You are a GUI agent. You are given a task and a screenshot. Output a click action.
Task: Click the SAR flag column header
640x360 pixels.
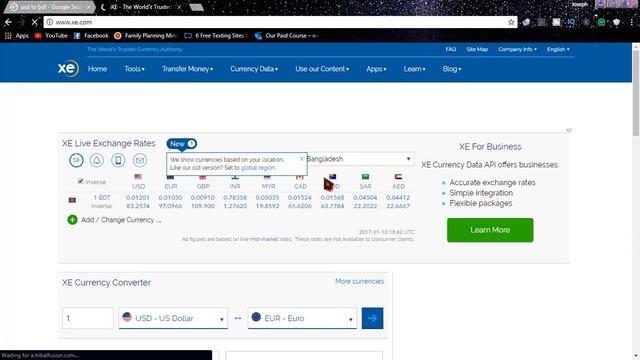click(x=365, y=182)
